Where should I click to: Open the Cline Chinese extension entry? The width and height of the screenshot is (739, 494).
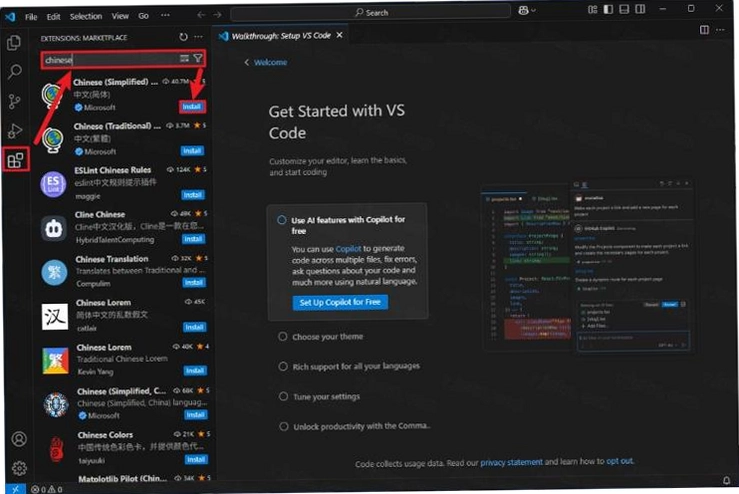(125, 227)
